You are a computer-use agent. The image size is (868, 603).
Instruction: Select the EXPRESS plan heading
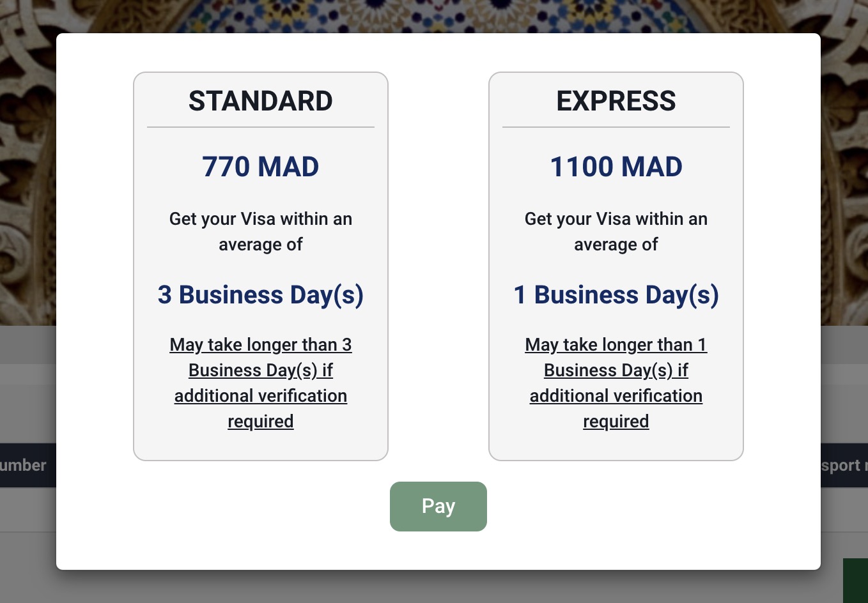pos(616,101)
